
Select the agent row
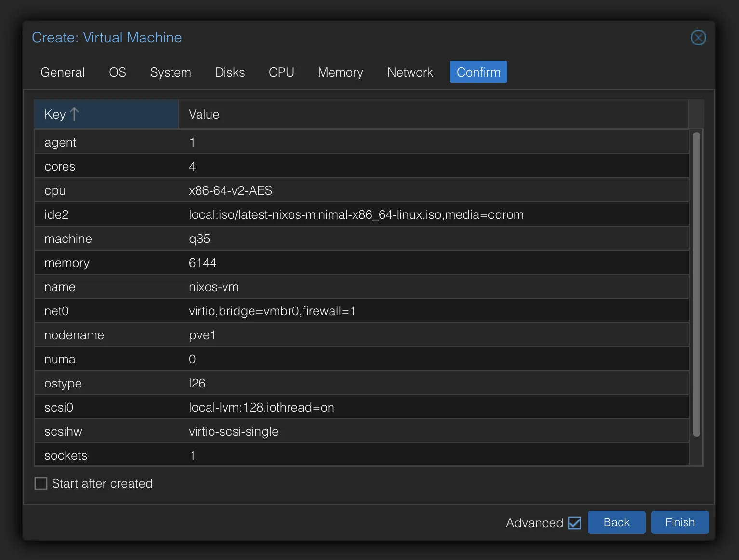(x=362, y=142)
